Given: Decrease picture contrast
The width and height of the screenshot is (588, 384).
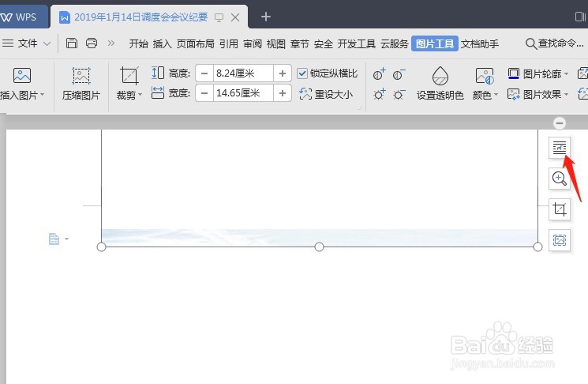Looking at the screenshot, I should (399, 74).
